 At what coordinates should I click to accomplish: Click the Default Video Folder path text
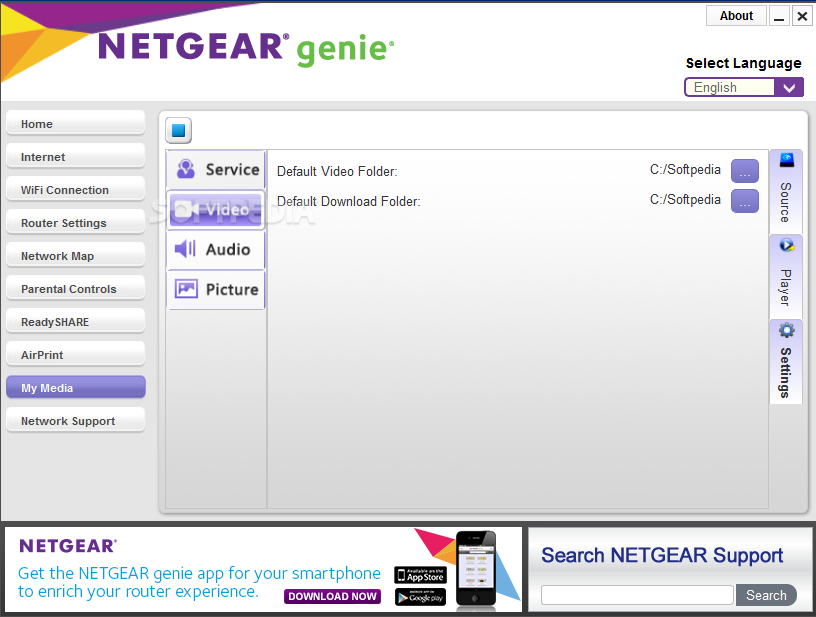point(685,170)
